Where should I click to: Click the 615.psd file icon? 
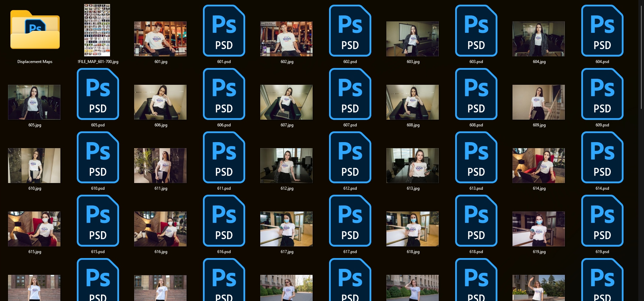tap(98, 221)
